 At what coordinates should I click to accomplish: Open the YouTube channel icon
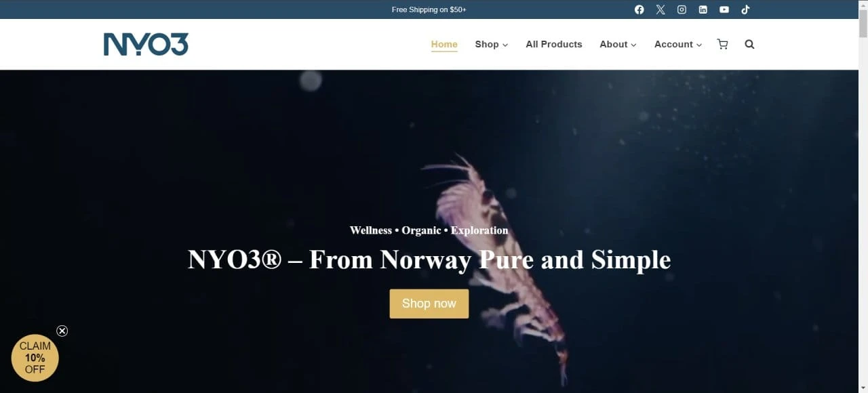(x=724, y=9)
